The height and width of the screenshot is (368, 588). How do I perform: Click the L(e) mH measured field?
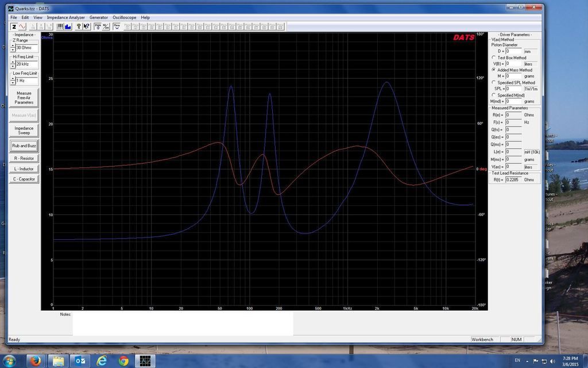pyautogui.click(x=513, y=152)
